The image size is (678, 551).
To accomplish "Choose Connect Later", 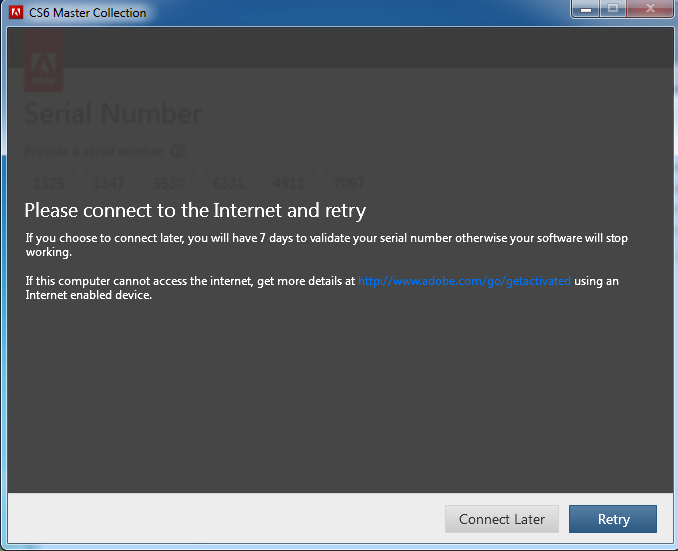I will [502, 519].
